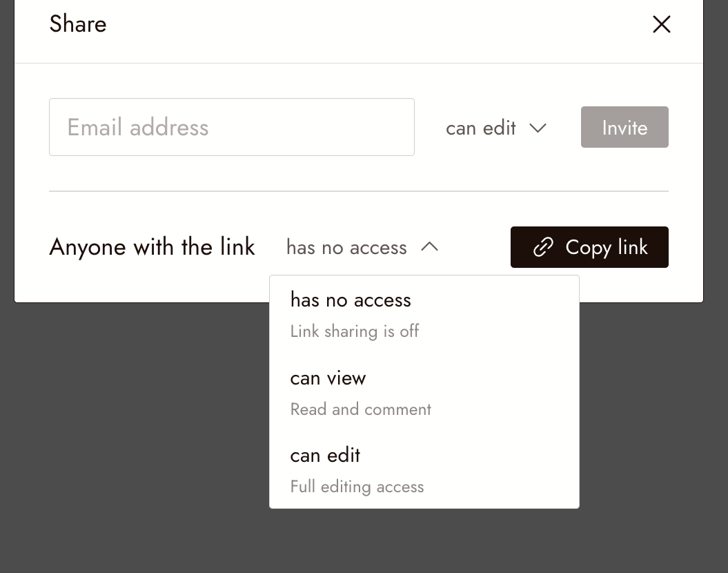Open the 'can edit' invite permission dropdown
Viewport: 728px width, 573px height.
[x=496, y=128]
